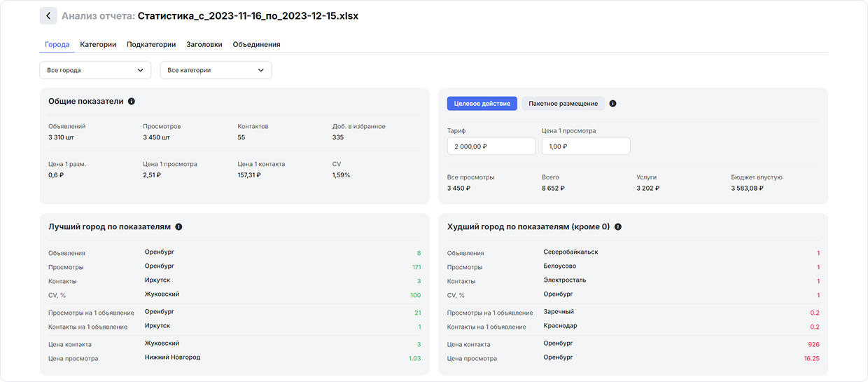Click Нижний Новгород in Цена просмотра row

(x=172, y=357)
